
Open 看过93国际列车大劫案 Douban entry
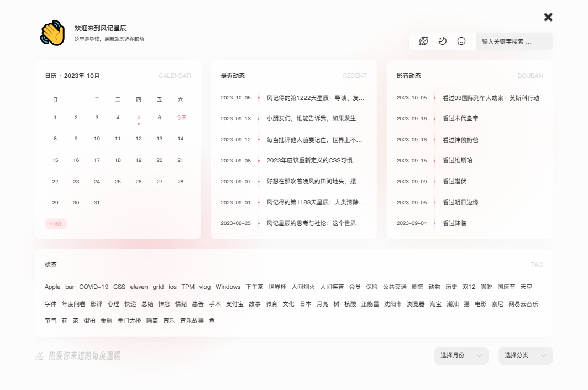[490, 98]
